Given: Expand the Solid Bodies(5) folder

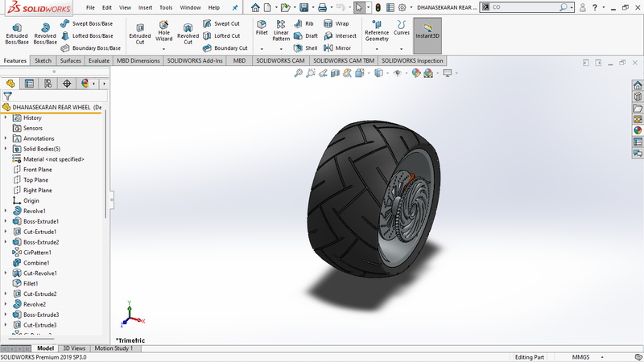Looking at the screenshot, I should (6, 149).
